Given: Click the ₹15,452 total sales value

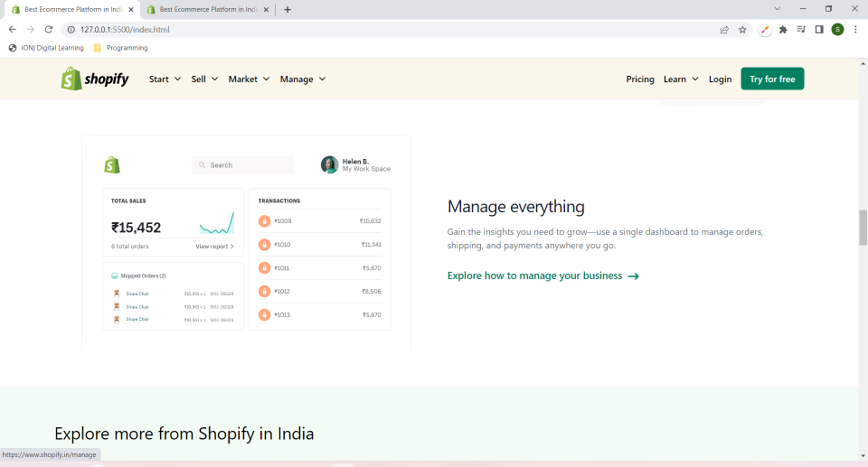Looking at the screenshot, I should (136, 228).
